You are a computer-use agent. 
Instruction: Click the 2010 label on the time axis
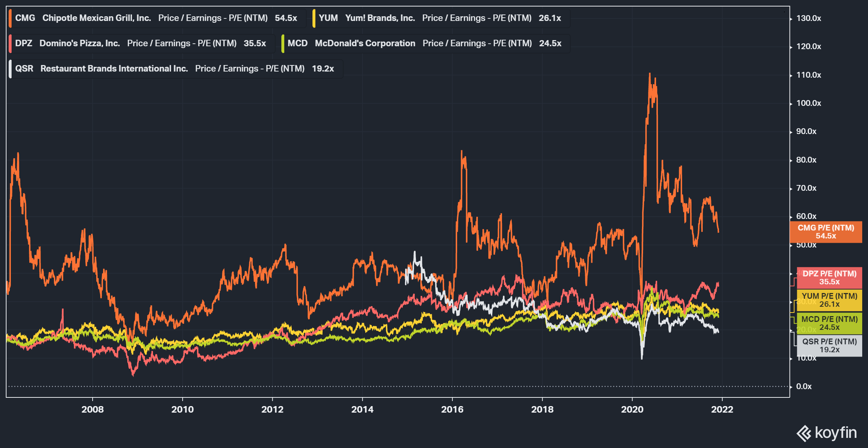[x=183, y=409]
